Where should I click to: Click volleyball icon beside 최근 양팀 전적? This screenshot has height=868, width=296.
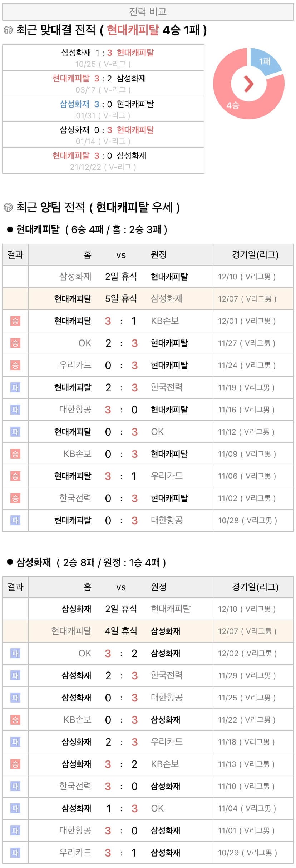tap(8, 207)
